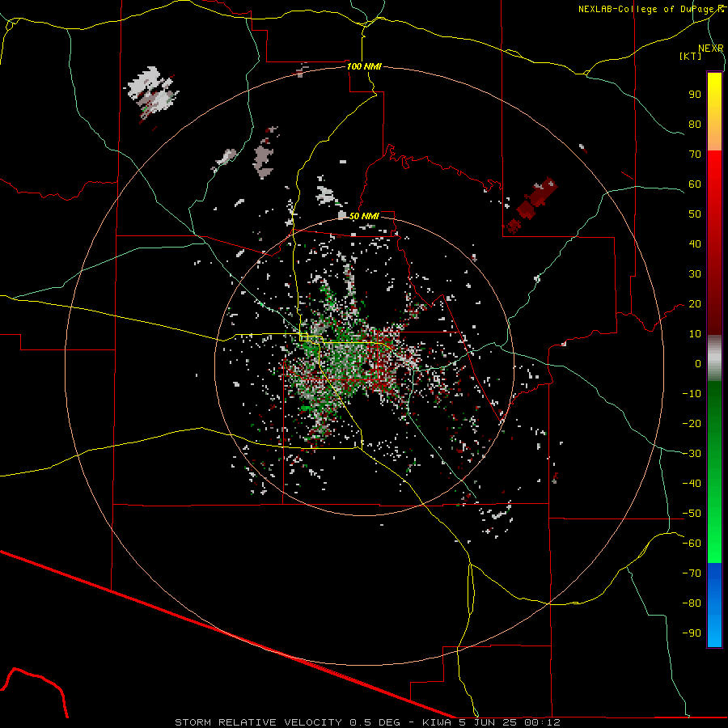Click the -80 value on the velocity scale

point(692,603)
